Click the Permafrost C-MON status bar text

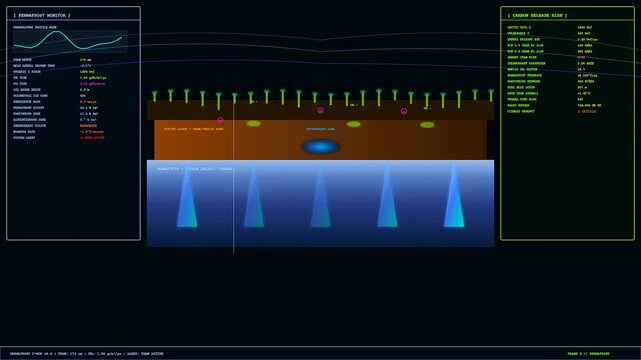point(87,354)
